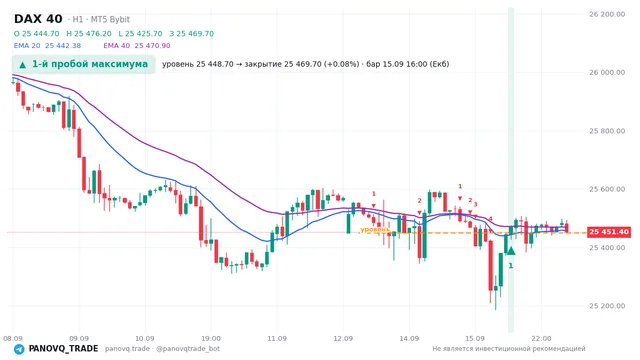Viewport: 640px width, 360px height.
Task: Click the «1-й пробой максимума» badge
Action: 84,64
